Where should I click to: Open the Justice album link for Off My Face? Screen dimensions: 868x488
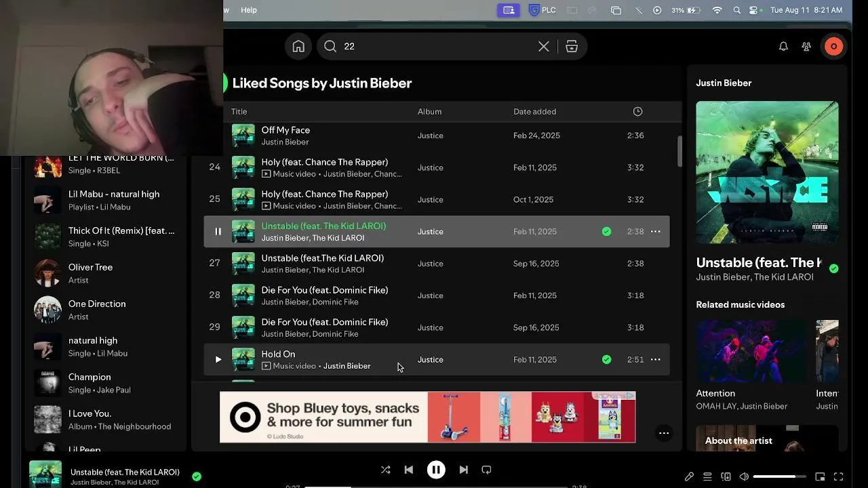tap(430, 136)
